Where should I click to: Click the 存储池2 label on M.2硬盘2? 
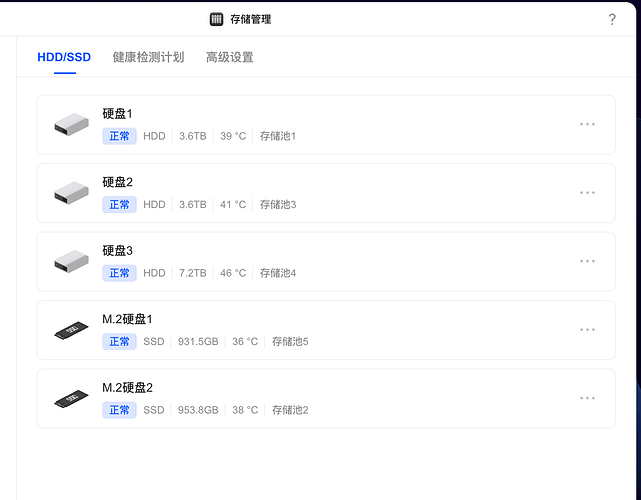point(290,410)
